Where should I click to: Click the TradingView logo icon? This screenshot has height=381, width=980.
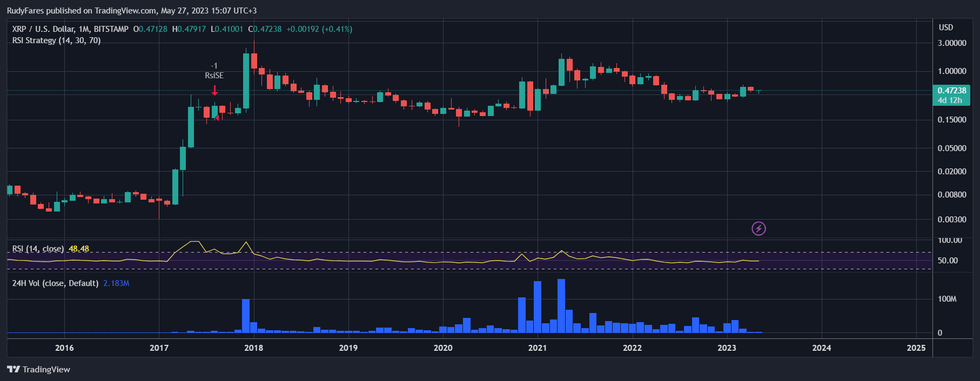click(14, 370)
